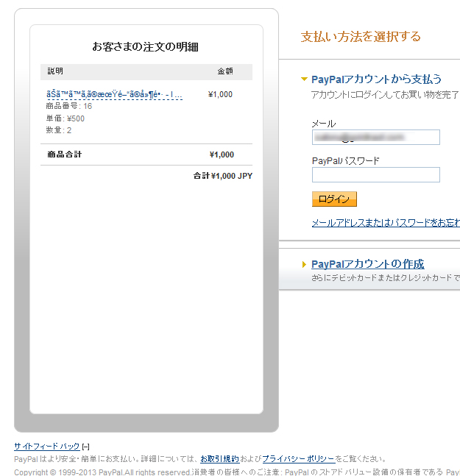Screen dimensions: 460x476
Task: Click the メール email input field
Action: click(x=375, y=138)
